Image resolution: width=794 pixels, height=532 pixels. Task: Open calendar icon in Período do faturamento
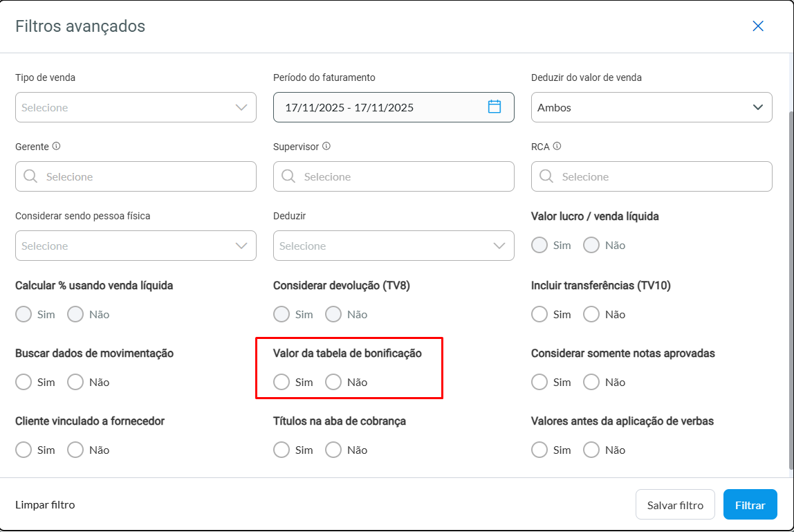coord(495,107)
